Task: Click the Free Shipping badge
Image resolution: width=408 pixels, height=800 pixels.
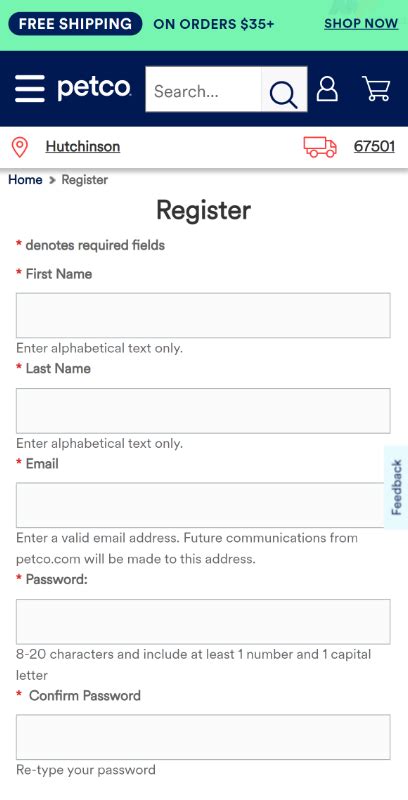Action: (x=75, y=23)
